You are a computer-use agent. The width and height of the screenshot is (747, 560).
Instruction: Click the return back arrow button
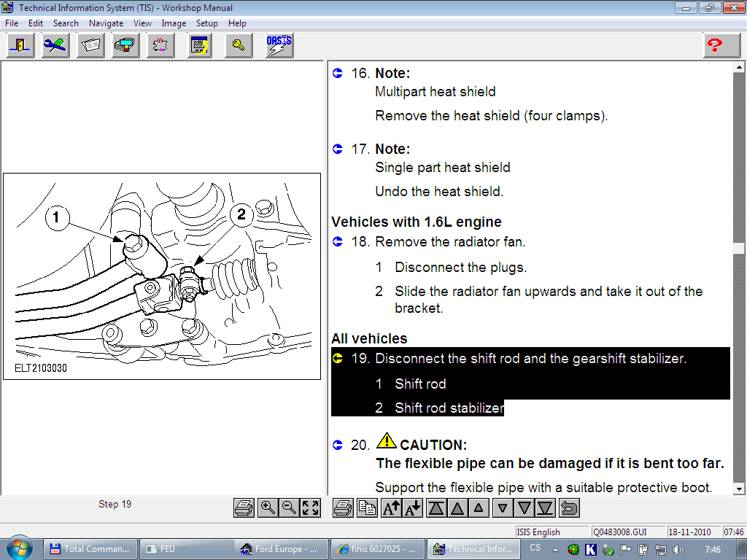coord(569,507)
